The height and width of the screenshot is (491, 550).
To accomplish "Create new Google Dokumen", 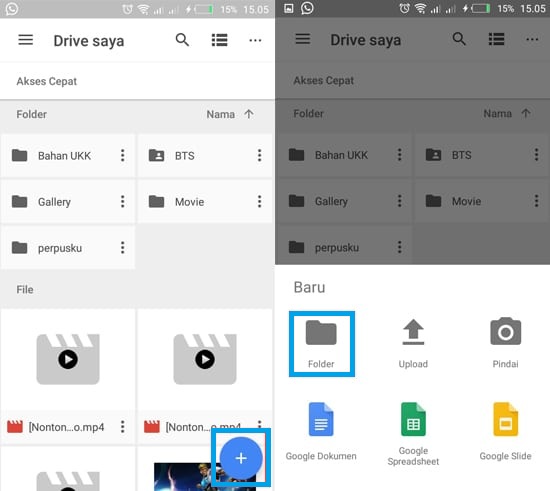I will click(321, 431).
